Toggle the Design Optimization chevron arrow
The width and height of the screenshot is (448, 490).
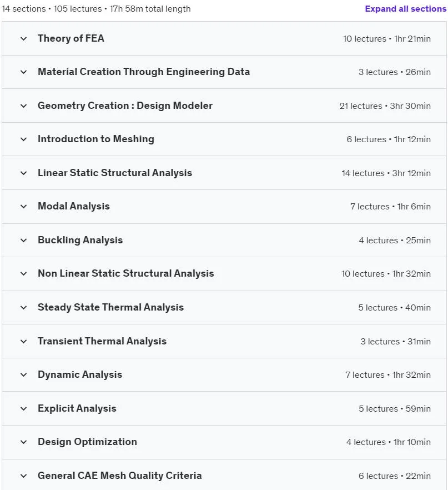point(23,442)
